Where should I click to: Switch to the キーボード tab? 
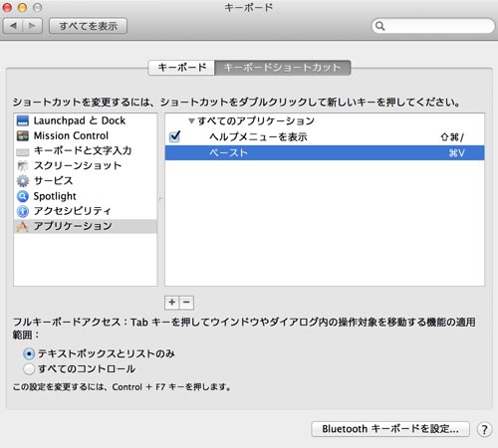coord(181,68)
